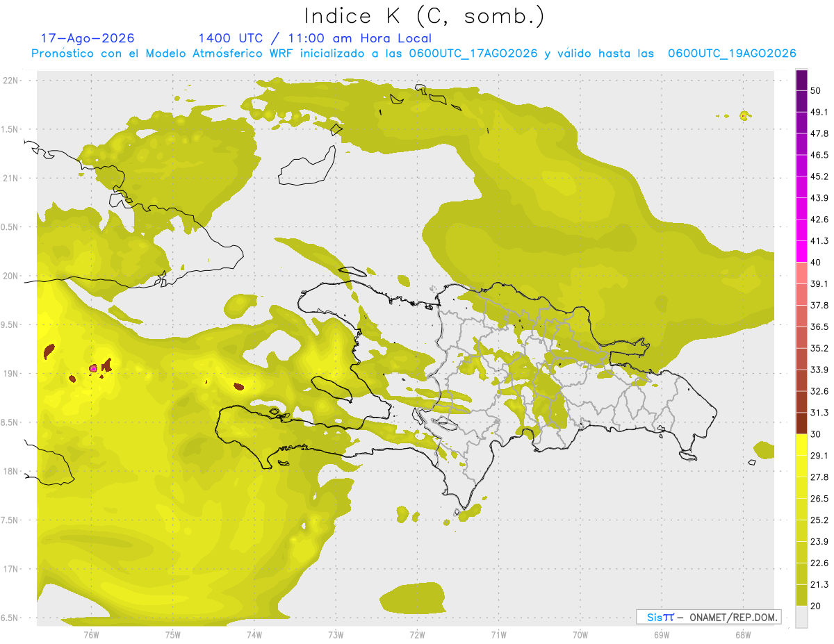Click the darkest purple swatch above 50
Viewport: 834px width, 644px height.
801,80
